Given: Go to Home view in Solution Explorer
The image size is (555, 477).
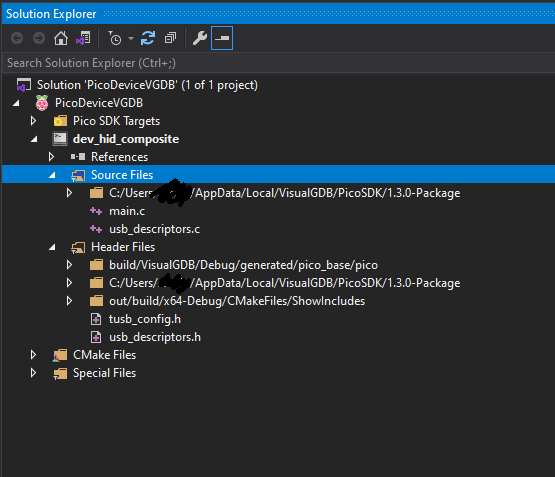Looking at the screenshot, I should [x=61, y=38].
